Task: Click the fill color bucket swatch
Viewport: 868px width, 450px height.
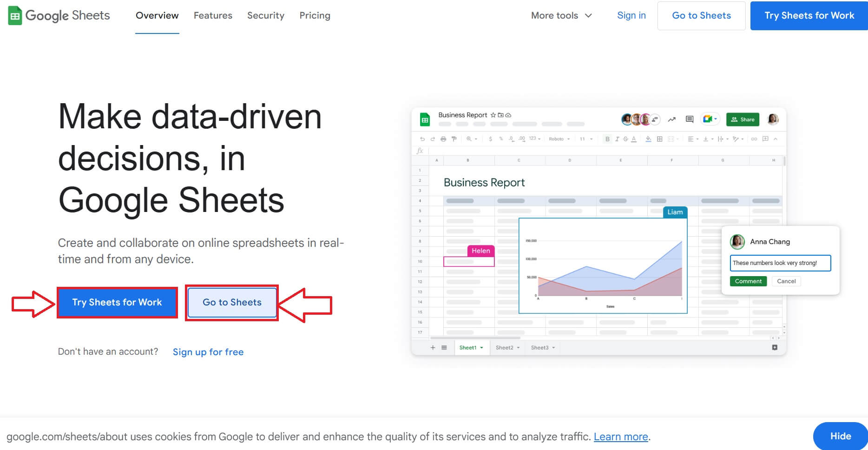Action: (648, 139)
